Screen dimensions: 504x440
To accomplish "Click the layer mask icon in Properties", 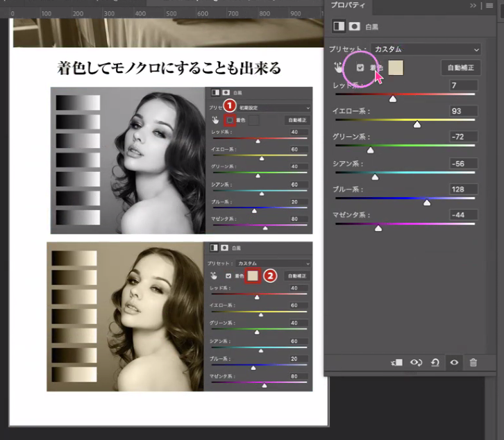I will tap(354, 26).
